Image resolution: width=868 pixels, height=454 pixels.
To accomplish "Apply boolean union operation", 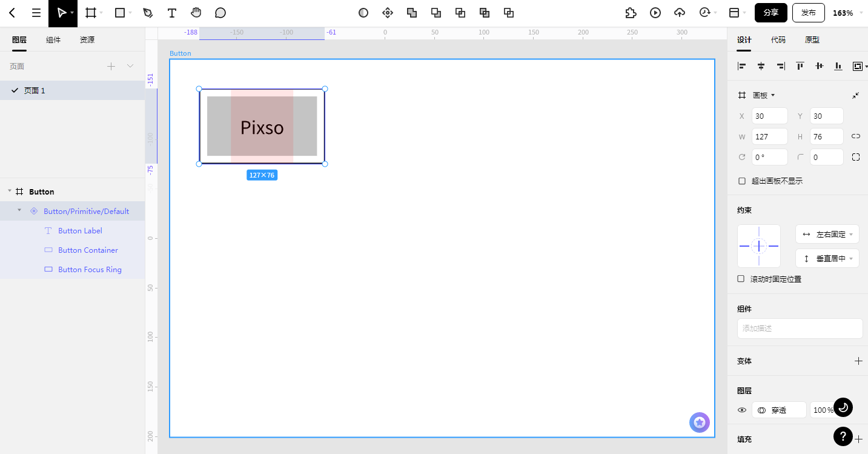I will click(x=412, y=13).
